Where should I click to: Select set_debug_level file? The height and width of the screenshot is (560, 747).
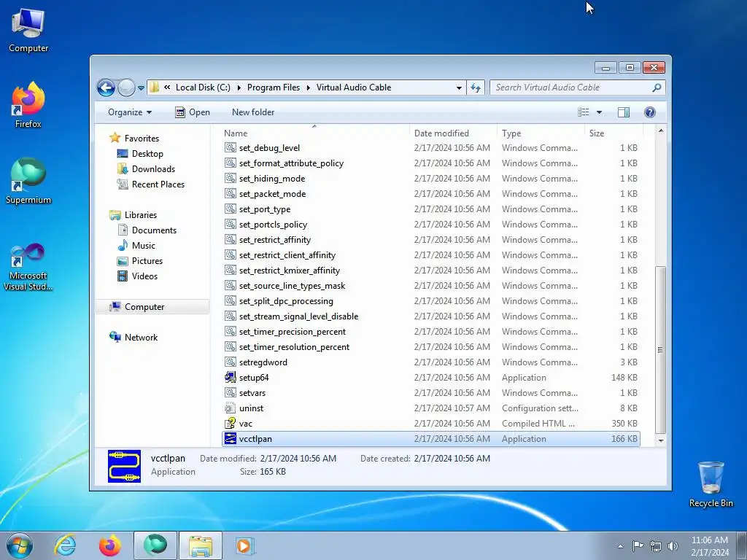click(x=431, y=147)
